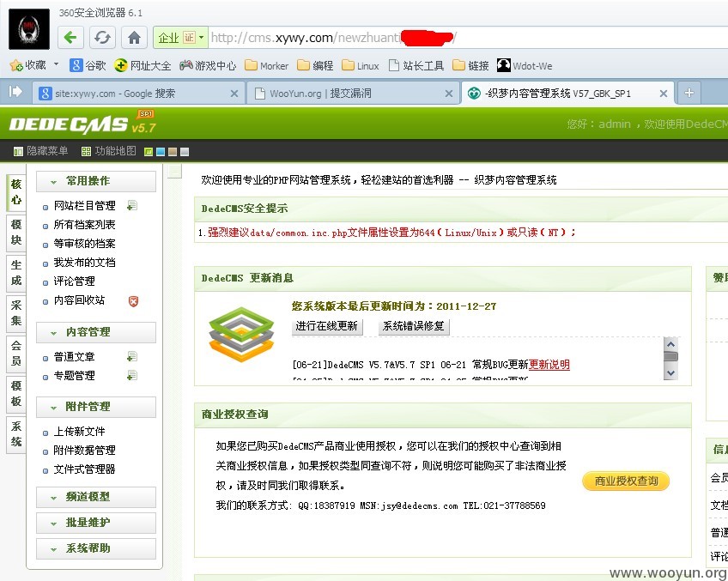Image resolution: width=728 pixels, height=581 pixels.
Task: Click the browser home button
Action: (x=134, y=37)
